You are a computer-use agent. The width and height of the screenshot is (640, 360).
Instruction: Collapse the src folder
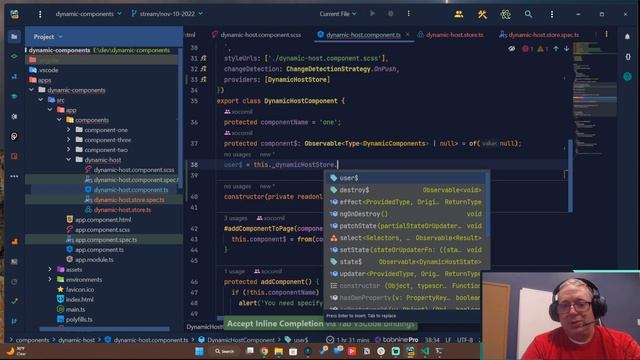point(41,100)
